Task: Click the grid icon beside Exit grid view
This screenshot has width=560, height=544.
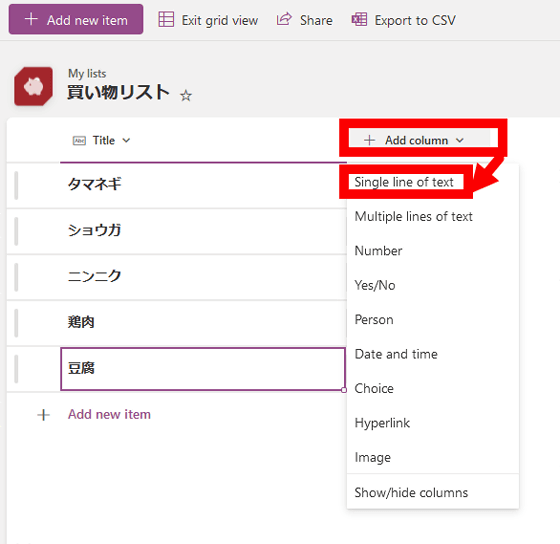Action: point(166,19)
